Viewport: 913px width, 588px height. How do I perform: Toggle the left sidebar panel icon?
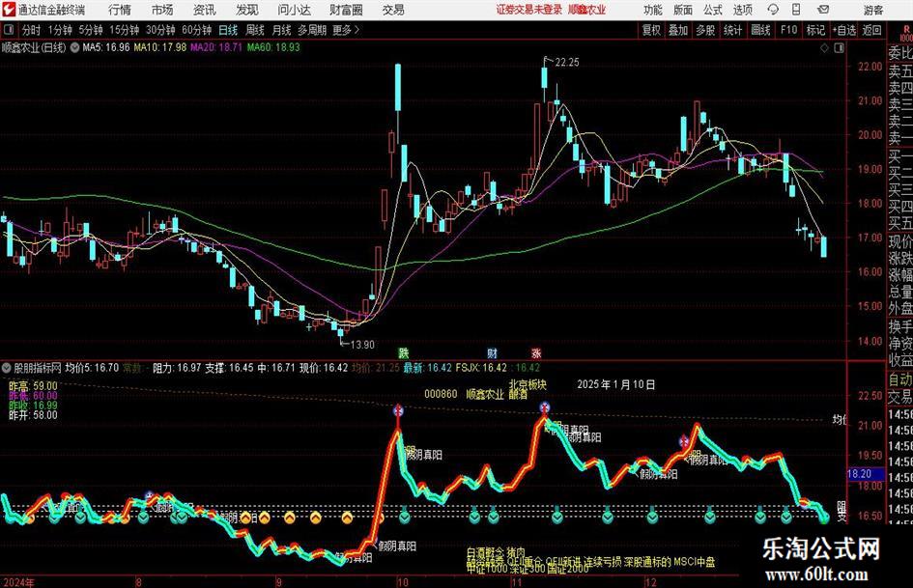coord(9,30)
